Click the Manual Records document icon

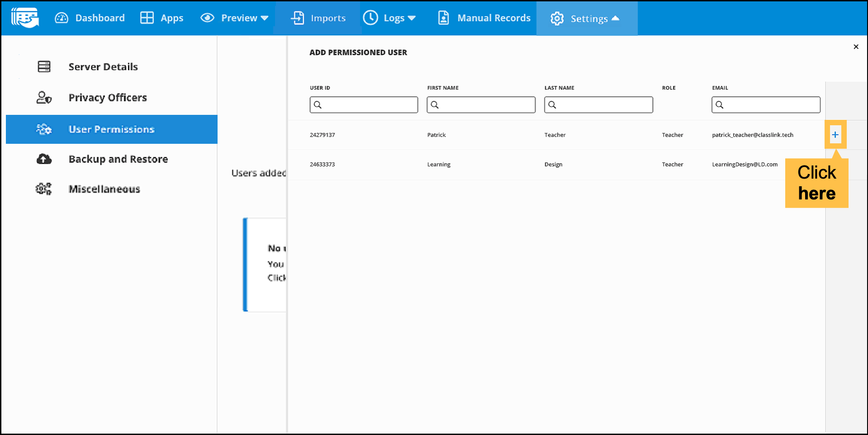(443, 18)
